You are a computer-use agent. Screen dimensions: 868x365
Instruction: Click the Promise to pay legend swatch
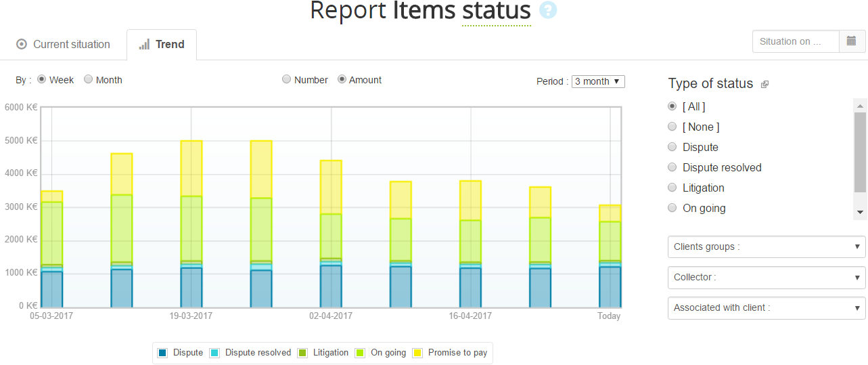coord(417,353)
